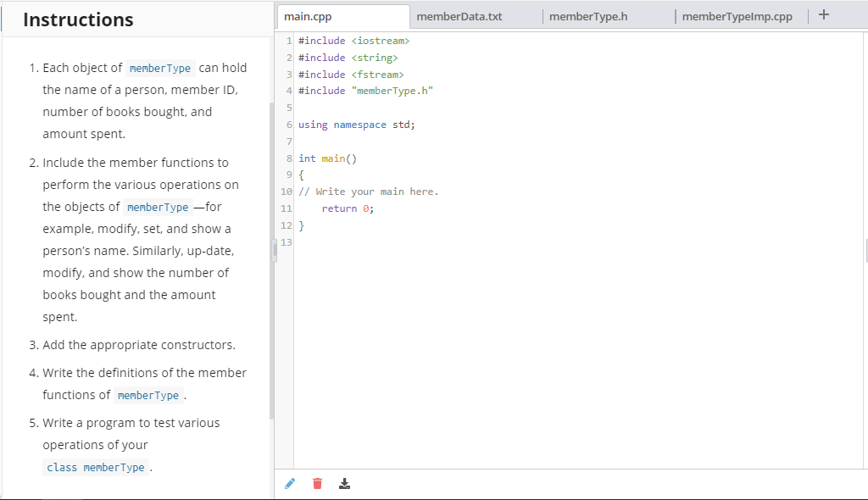Click 'Add the appropriate constructors.' instruction text
868x500 pixels.
point(139,345)
